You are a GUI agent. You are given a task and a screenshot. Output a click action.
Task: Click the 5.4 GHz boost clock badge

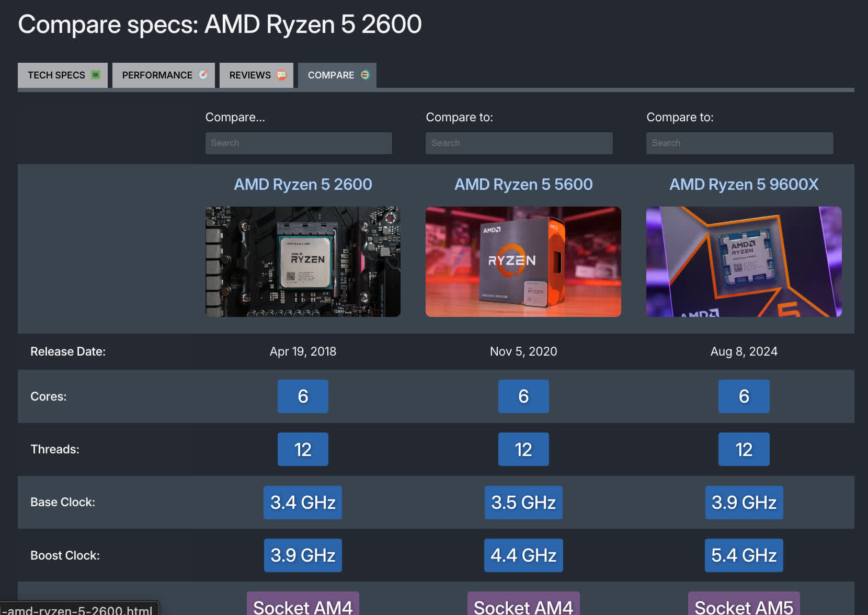coord(744,555)
